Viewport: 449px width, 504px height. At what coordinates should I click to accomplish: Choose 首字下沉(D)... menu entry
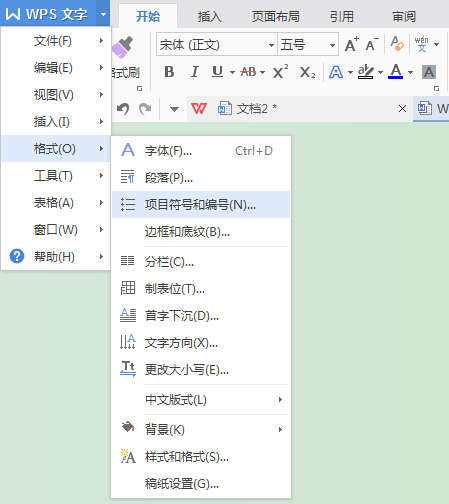(201, 316)
